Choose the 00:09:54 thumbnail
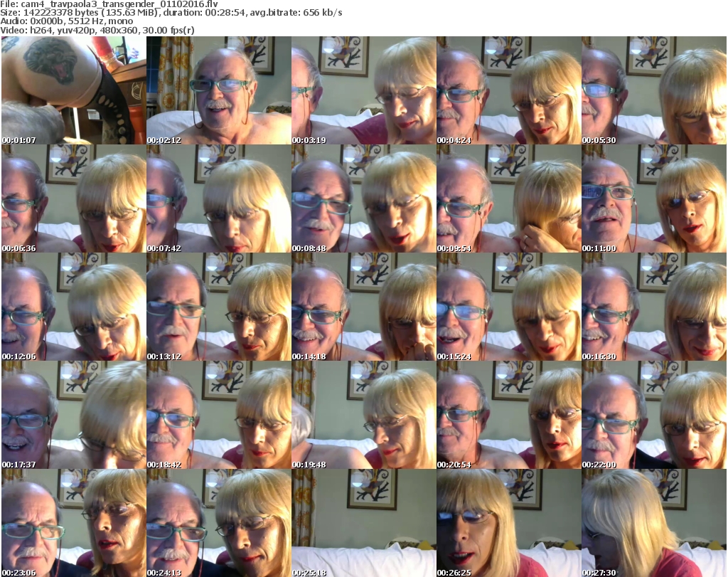The height and width of the screenshot is (577, 728). pyautogui.click(x=509, y=198)
